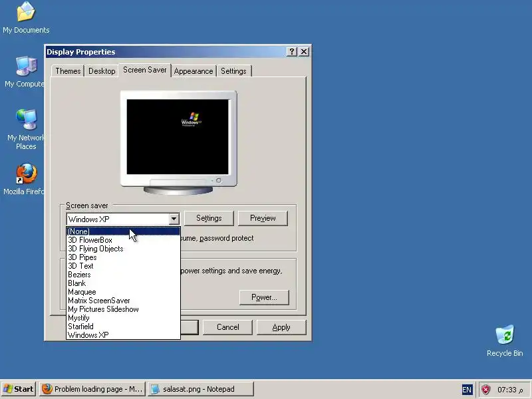Viewport: 532px width, 399px height.
Task: Select the Screen Saver tab
Action: click(145, 70)
